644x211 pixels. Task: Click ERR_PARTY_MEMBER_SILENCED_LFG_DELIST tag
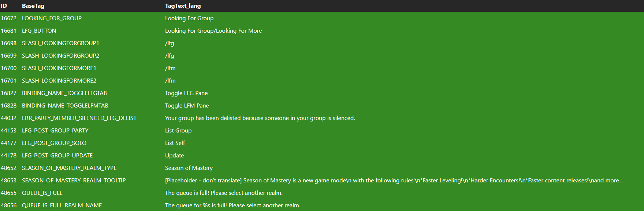79,118
